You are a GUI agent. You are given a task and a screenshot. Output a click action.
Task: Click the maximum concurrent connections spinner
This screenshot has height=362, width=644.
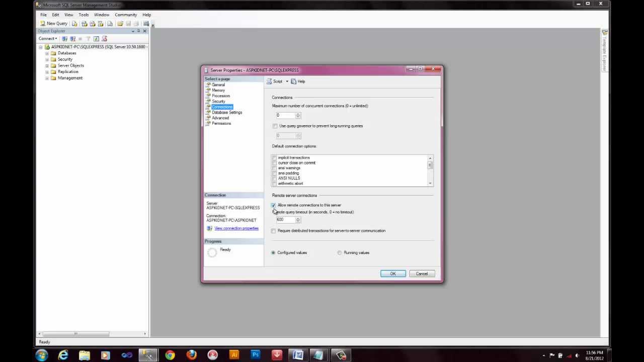coord(298,116)
